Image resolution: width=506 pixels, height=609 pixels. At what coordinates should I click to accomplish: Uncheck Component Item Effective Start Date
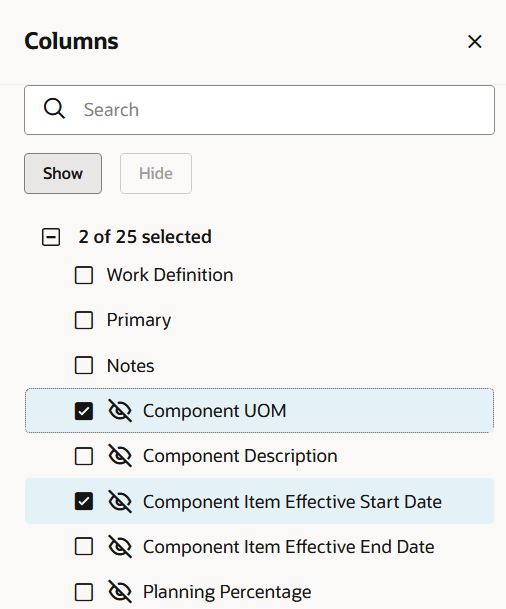coord(84,501)
